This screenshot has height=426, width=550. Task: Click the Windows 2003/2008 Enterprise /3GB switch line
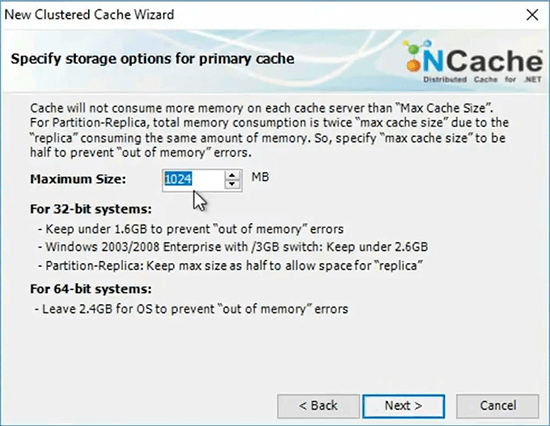pos(233,247)
